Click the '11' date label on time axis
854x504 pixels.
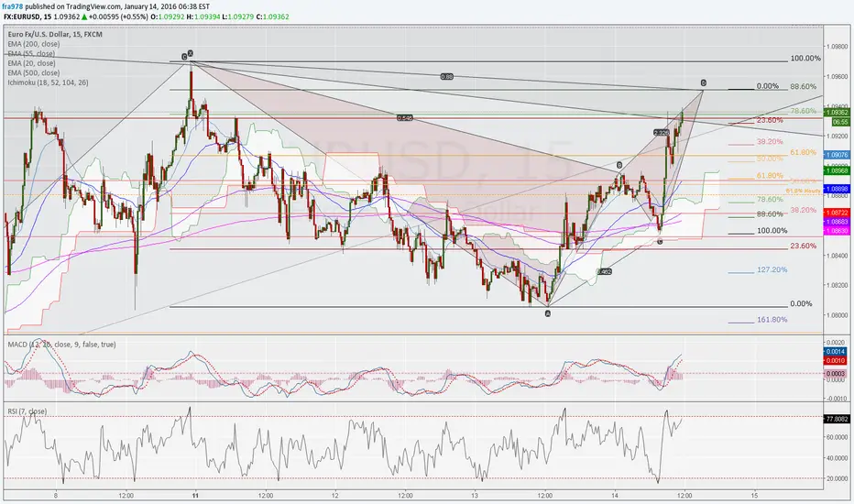click(195, 495)
